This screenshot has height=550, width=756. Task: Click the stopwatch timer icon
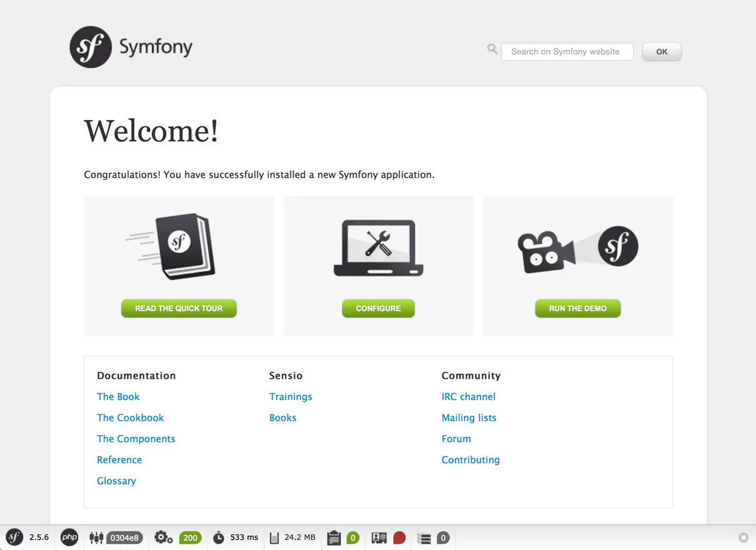coord(219,537)
